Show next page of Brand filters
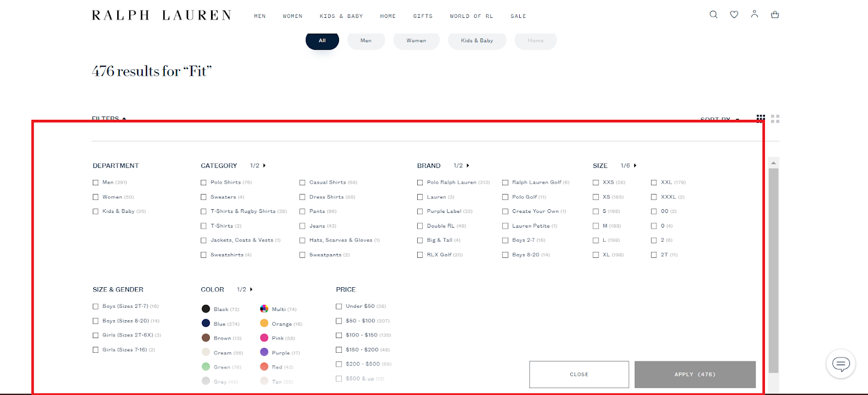Image resolution: width=868 pixels, height=395 pixels. coord(468,166)
